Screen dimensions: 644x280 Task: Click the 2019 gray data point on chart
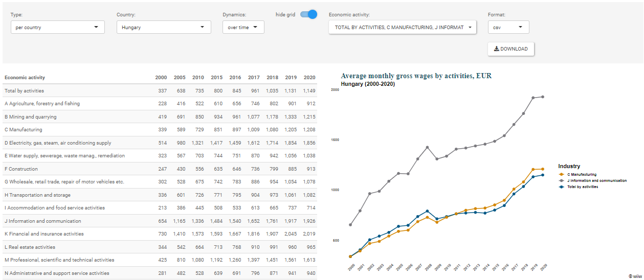click(533, 98)
